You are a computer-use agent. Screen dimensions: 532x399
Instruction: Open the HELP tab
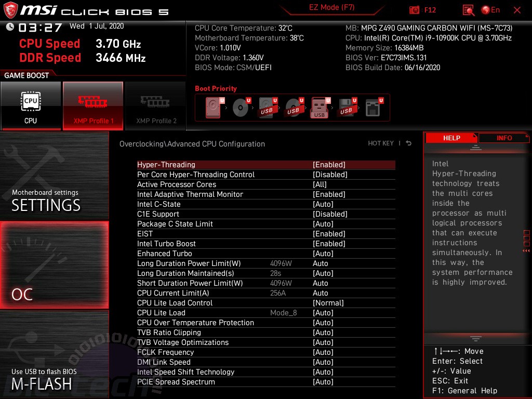click(451, 138)
